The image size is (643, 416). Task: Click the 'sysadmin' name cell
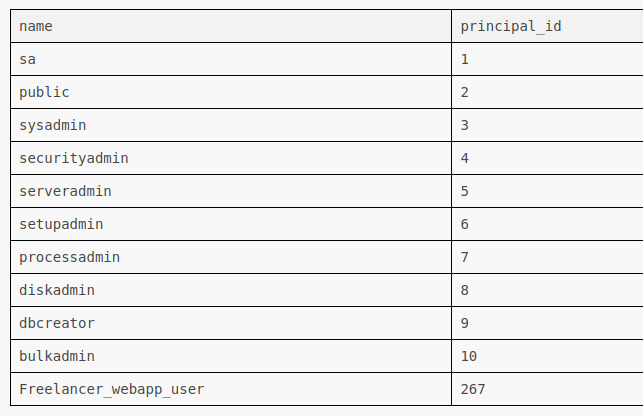tap(53, 125)
